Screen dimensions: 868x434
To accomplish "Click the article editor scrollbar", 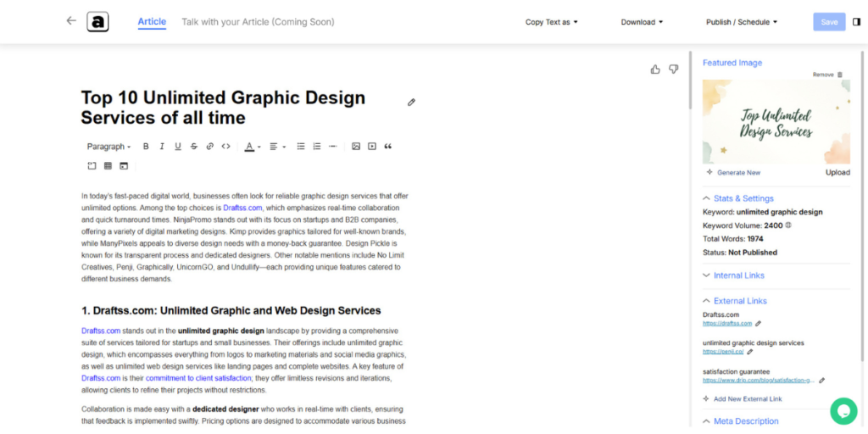I will pos(690,81).
